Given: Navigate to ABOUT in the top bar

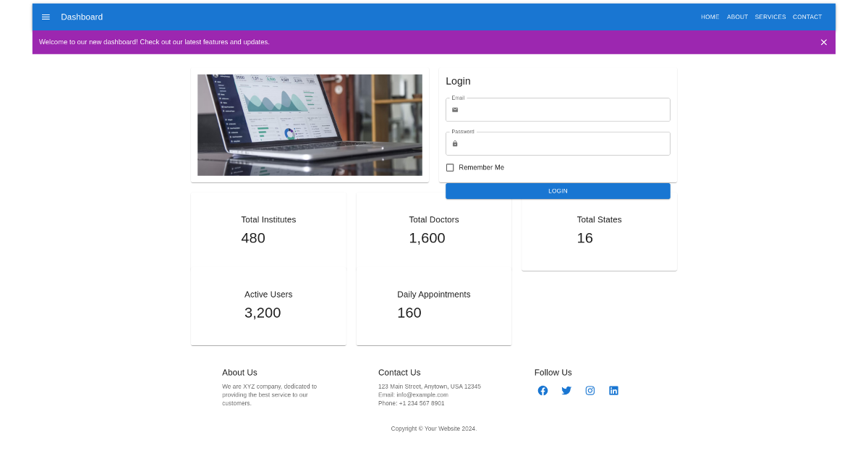Looking at the screenshot, I should point(737,17).
